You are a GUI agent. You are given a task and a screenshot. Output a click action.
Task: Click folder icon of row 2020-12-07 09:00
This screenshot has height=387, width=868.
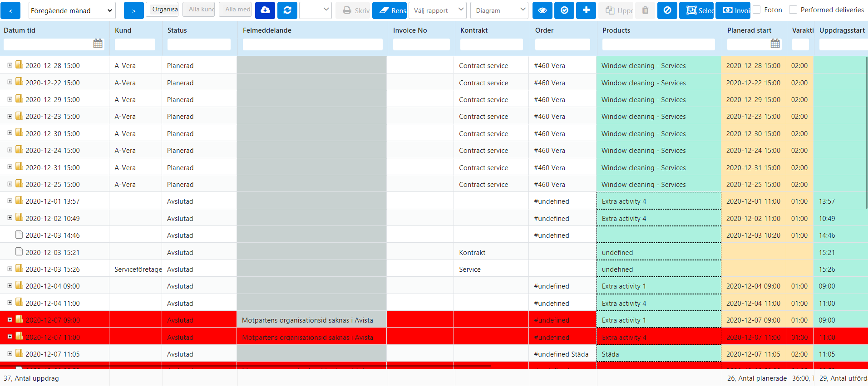point(19,319)
